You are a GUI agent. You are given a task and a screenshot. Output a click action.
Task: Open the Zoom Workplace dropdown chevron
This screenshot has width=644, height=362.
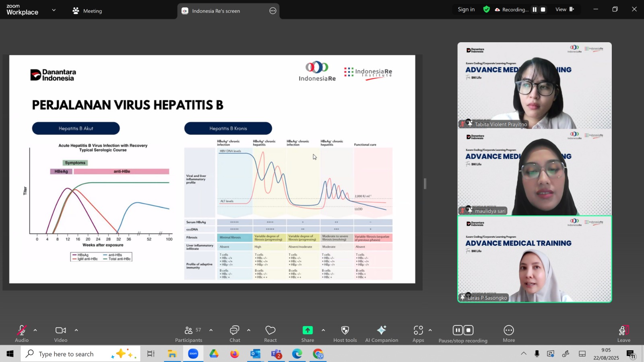pos(54,10)
